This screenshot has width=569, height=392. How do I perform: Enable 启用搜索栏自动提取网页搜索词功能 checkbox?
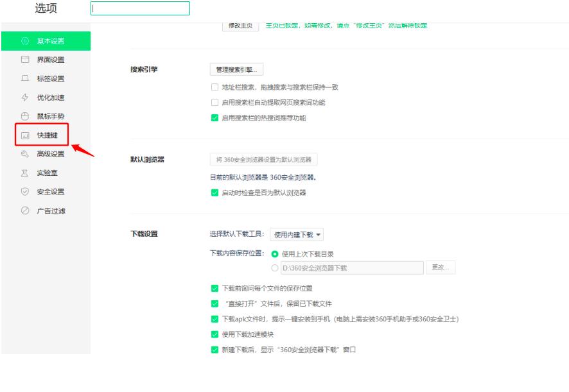tap(214, 102)
